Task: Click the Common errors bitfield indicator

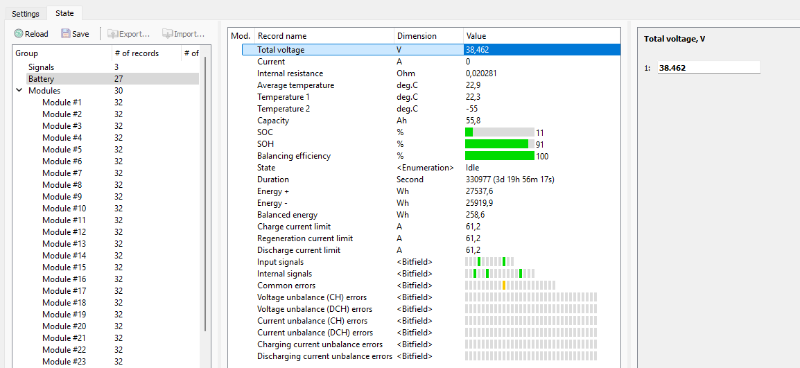Action: coord(510,285)
